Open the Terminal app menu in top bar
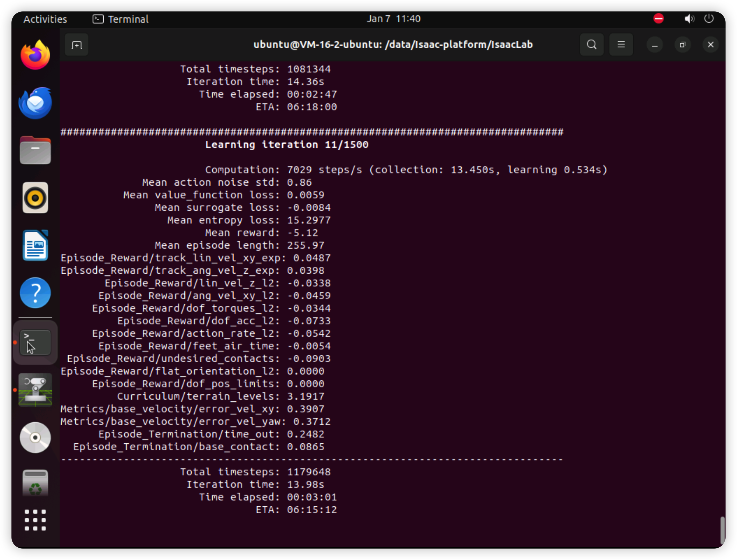Viewport: 737px width, 560px height. [x=121, y=19]
